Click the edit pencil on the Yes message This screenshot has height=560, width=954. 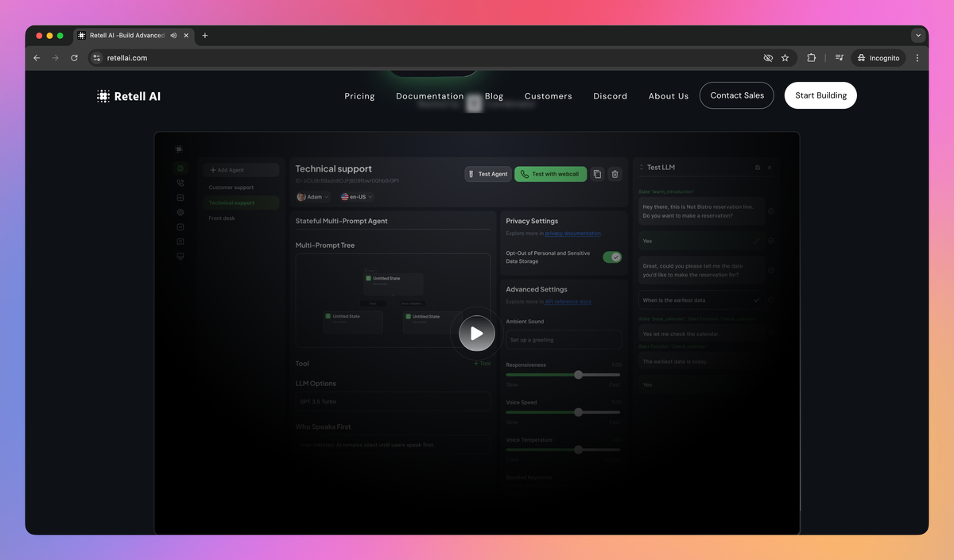[757, 241]
